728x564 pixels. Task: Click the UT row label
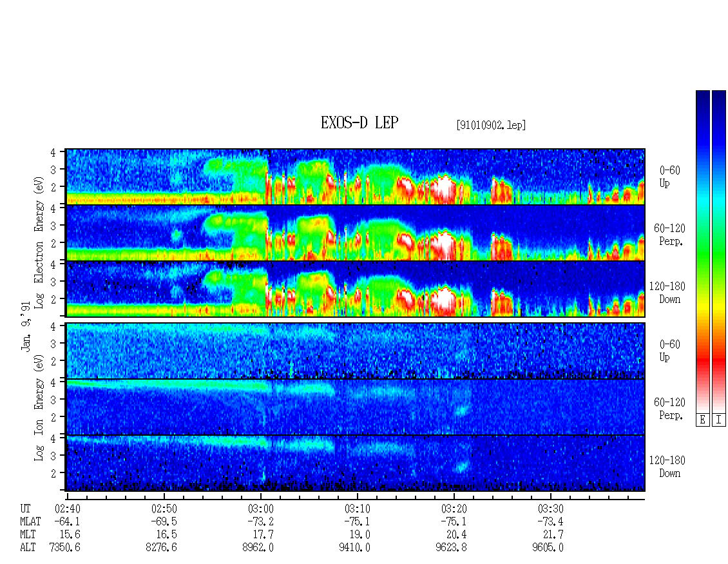[x=25, y=509]
